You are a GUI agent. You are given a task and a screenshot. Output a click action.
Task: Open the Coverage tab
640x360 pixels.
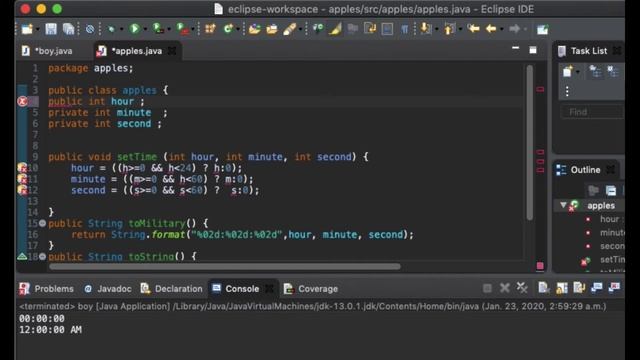pyautogui.click(x=311, y=289)
